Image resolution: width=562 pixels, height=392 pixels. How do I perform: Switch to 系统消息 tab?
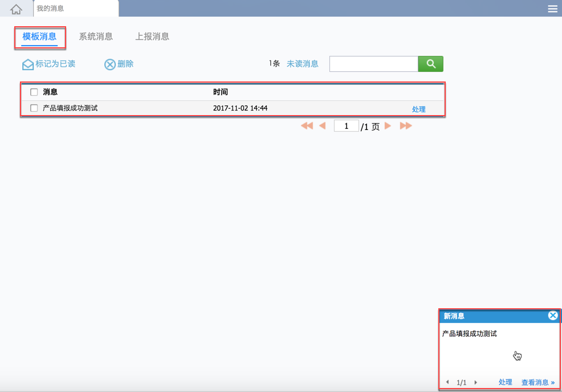click(x=96, y=36)
